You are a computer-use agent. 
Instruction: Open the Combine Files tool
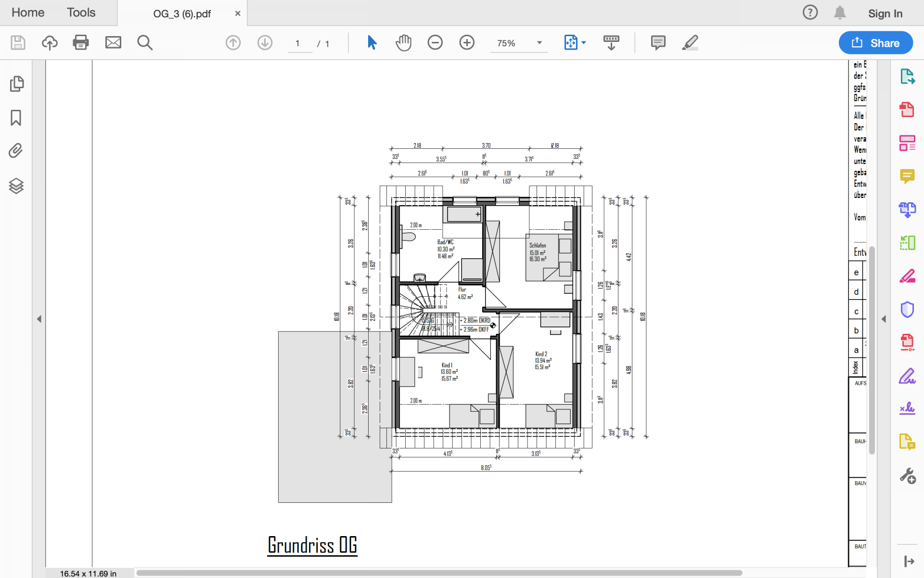907,210
